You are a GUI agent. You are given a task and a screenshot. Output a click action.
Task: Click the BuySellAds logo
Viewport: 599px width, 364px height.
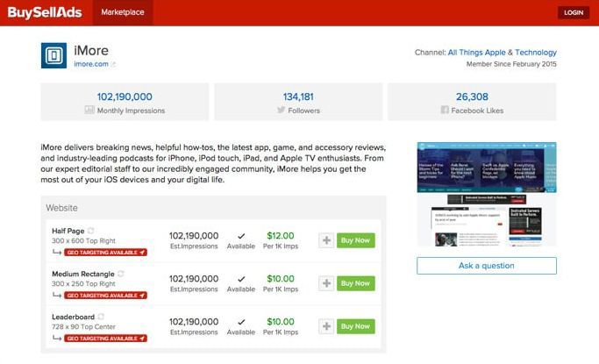[45, 12]
